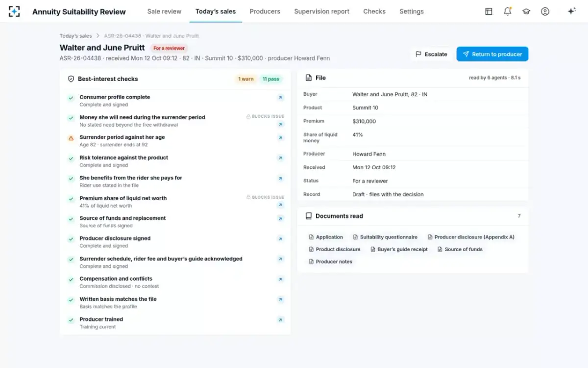This screenshot has width=588, height=368.
Task: Open the Producer notes document
Action: tap(331, 262)
